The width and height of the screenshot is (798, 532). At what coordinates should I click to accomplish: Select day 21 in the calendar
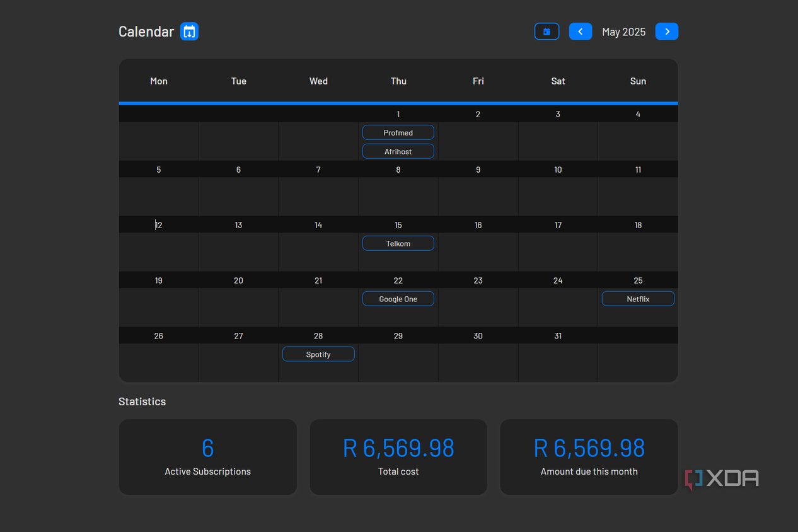pyautogui.click(x=318, y=280)
